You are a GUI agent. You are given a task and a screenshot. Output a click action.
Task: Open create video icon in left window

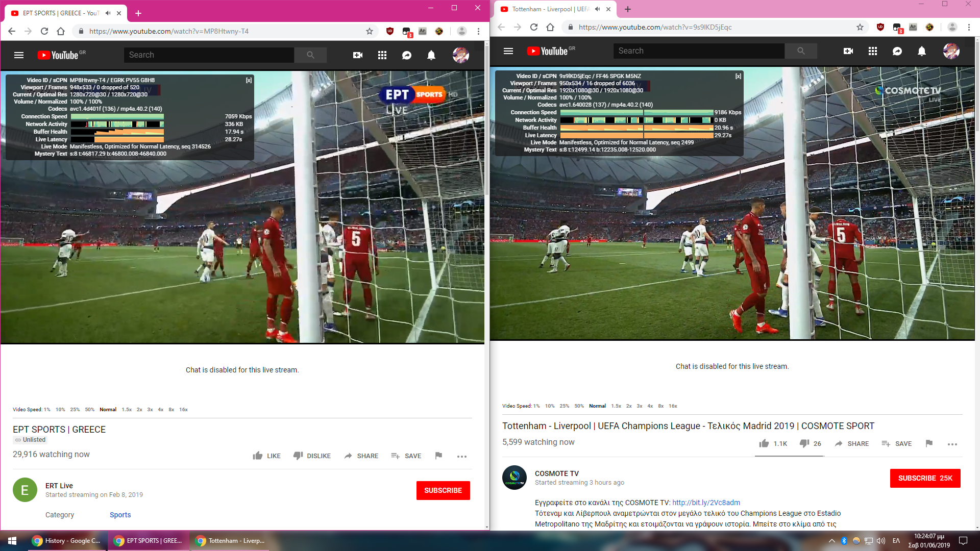[358, 55]
